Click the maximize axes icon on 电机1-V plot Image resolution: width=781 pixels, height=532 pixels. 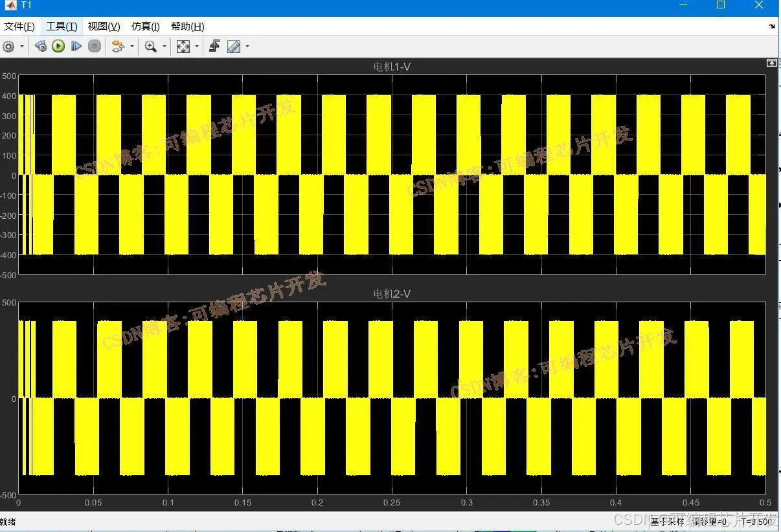[x=771, y=63]
